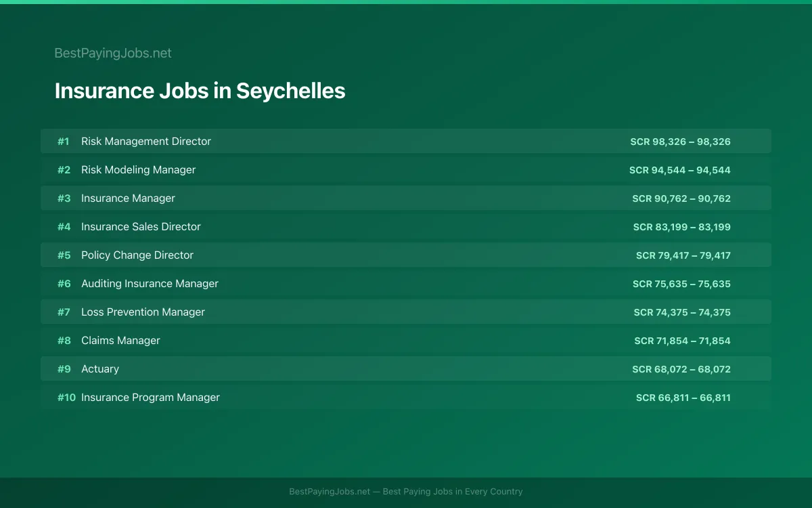The height and width of the screenshot is (508, 812).
Task: Click rank number #7
Action: [x=64, y=312]
